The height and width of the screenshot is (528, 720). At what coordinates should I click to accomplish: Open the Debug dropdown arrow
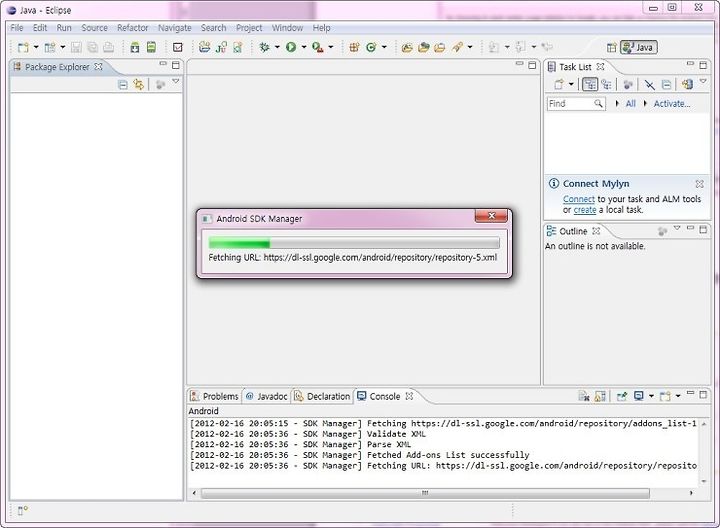277,47
